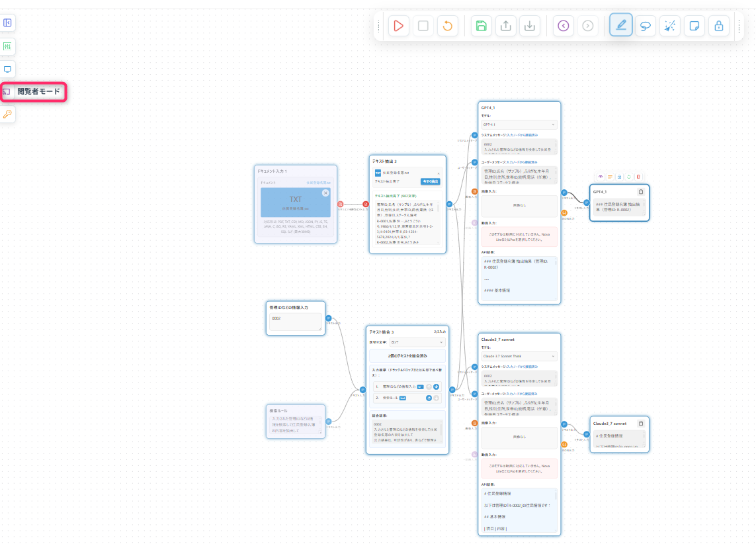Click the orange lines icon above GPT4_1 output
The height and width of the screenshot is (544, 756).
tap(610, 177)
